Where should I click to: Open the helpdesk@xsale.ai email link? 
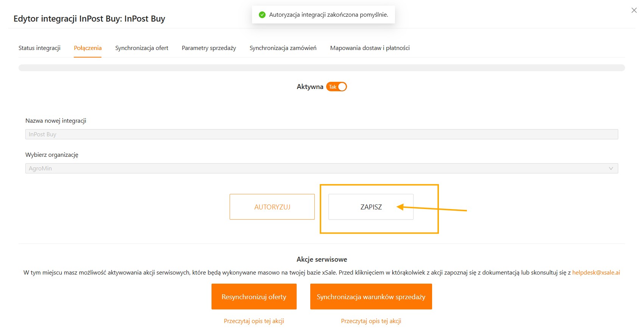(x=596, y=273)
